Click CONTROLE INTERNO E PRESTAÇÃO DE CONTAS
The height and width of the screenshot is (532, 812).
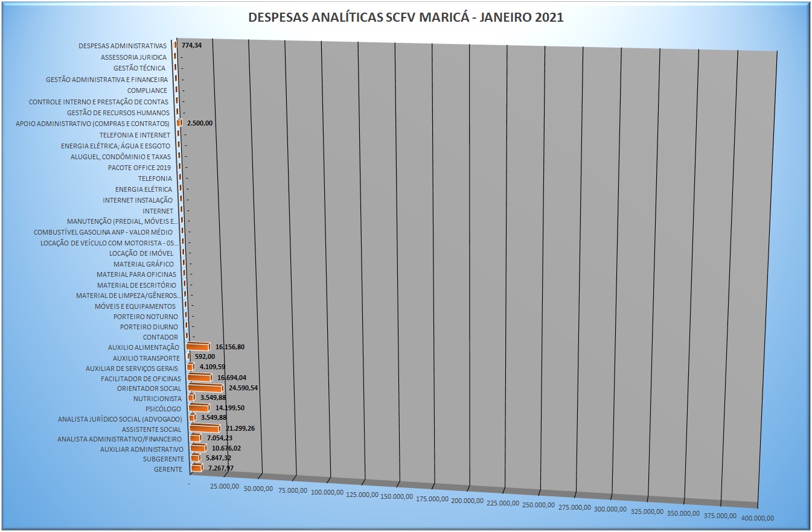pyautogui.click(x=99, y=102)
